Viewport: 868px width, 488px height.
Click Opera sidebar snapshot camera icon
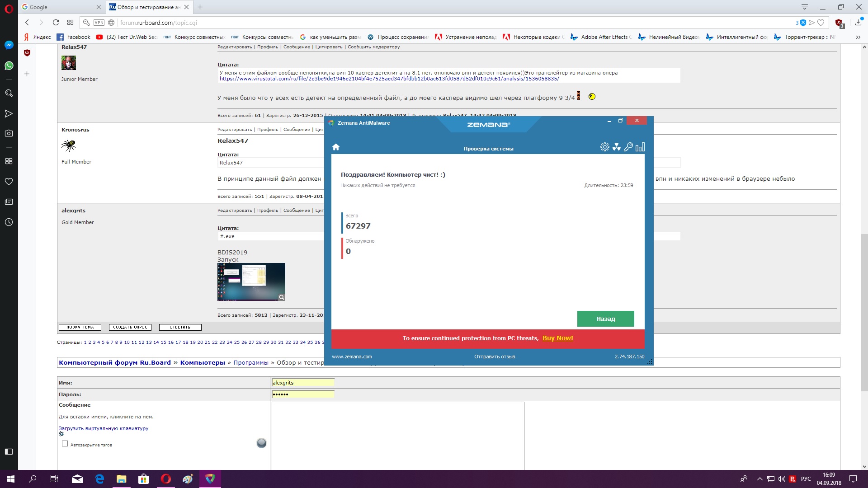pyautogui.click(x=9, y=133)
